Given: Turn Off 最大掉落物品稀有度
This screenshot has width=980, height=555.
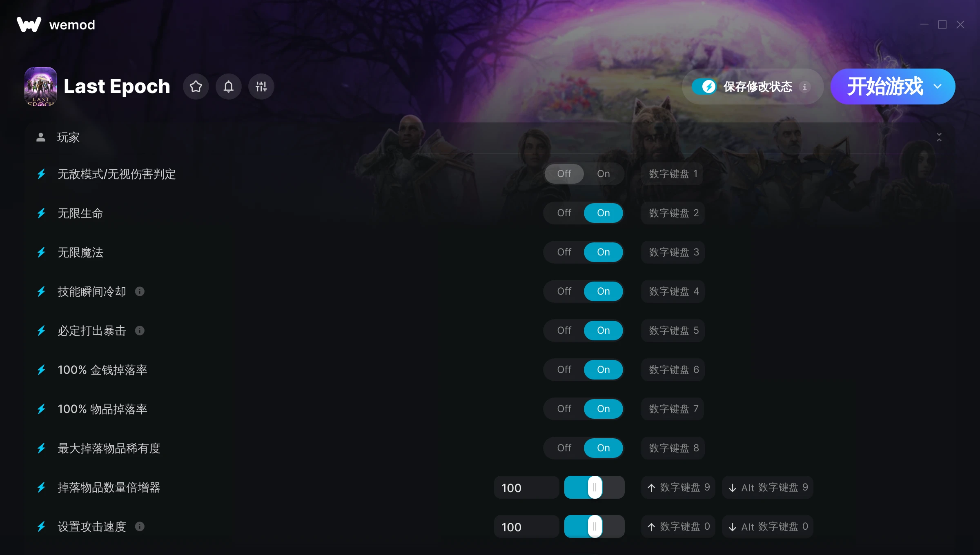Looking at the screenshot, I should pos(564,448).
